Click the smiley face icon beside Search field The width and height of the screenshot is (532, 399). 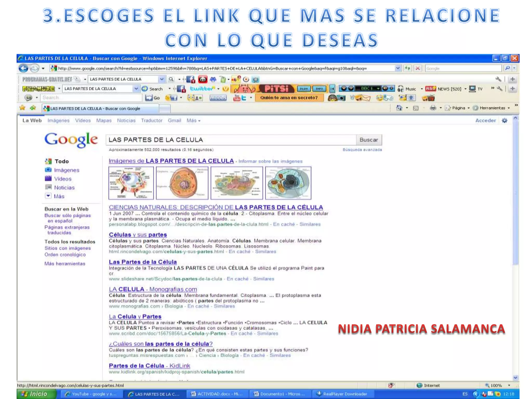pyautogui.click(x=28, y=98)
